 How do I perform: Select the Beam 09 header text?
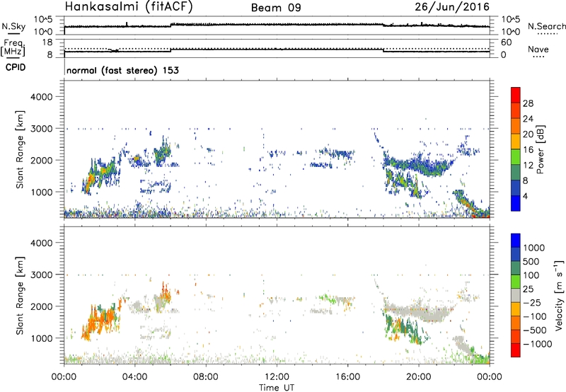276,8
